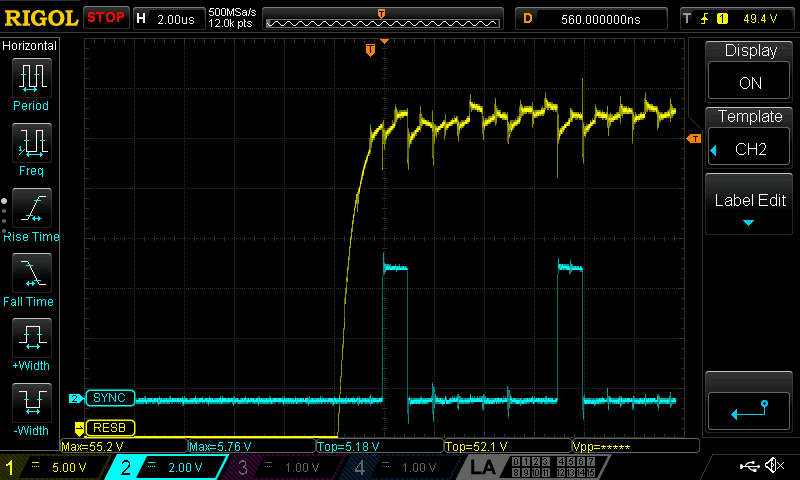The width and height of the screenshot is (800, 480).
Task: Toggle the speaker sound icon
Action: coord(773,465)
